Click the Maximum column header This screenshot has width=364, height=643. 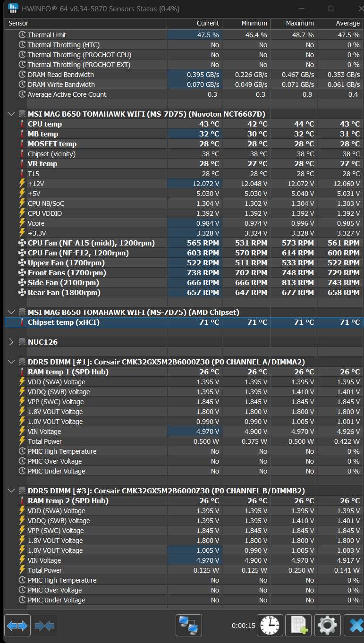[293, 23]
